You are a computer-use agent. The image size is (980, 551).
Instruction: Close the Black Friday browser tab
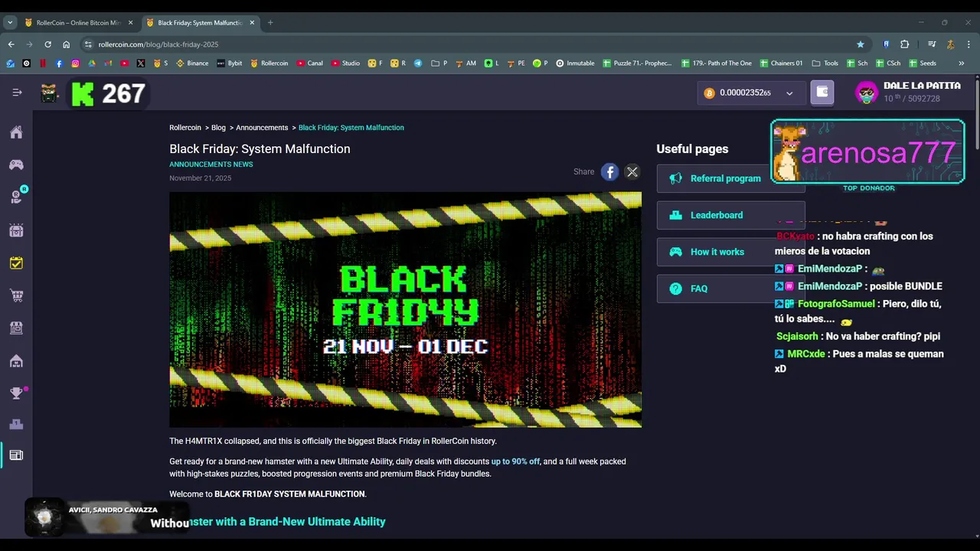pos(251,23)
